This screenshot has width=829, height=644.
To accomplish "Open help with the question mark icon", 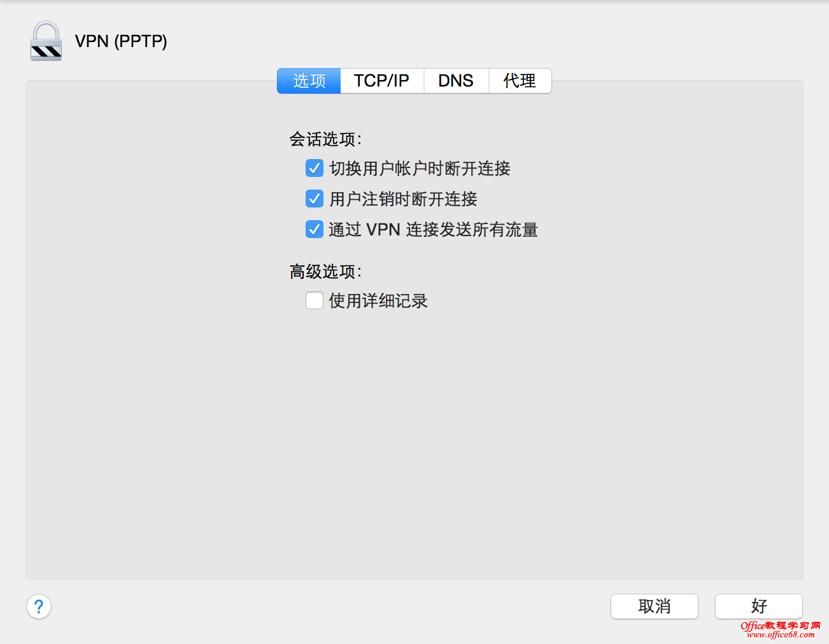I will click(x=38, y=606).
